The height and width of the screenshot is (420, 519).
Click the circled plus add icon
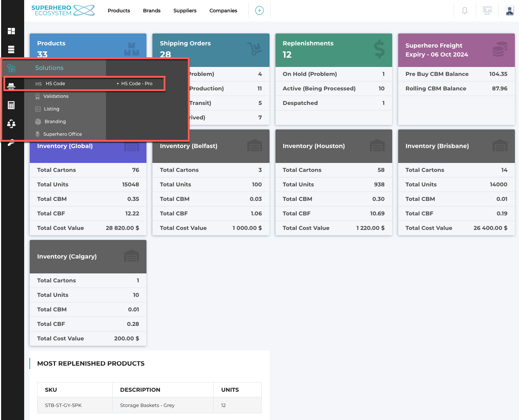(259, 10)
